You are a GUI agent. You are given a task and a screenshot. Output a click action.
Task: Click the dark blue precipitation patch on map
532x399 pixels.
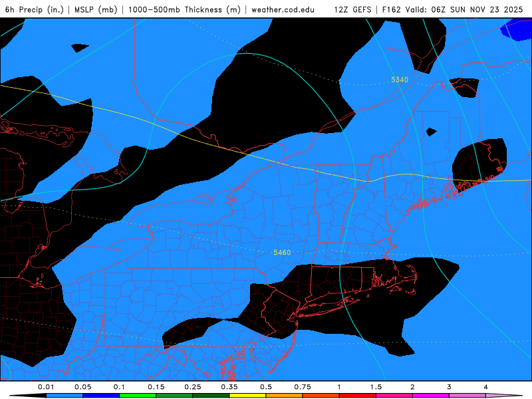(517, 29)
